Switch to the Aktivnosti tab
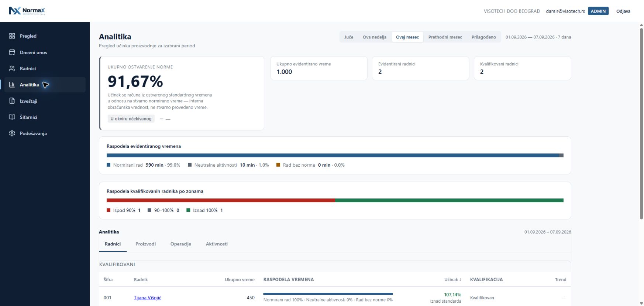 click(x=217, y=244)
